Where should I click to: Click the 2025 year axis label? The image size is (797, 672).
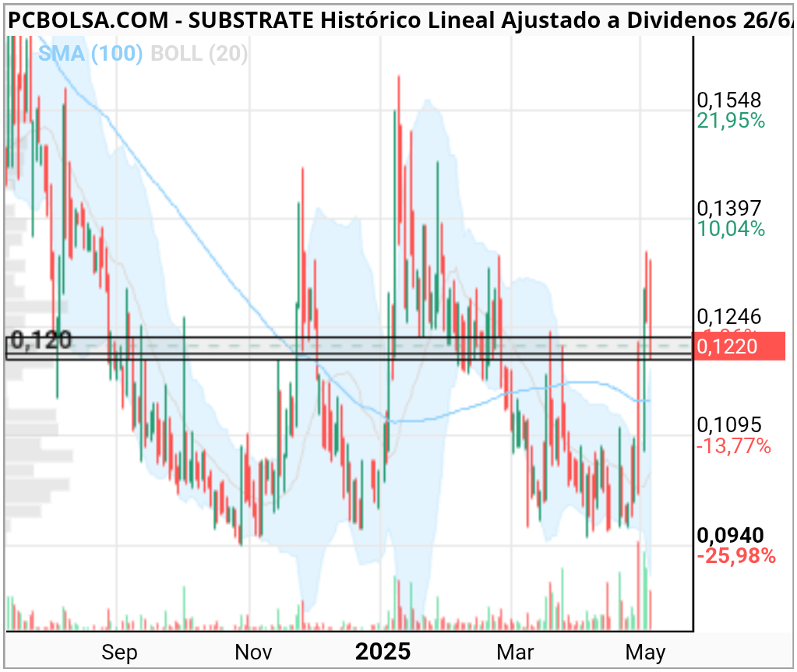pos(383,652)
